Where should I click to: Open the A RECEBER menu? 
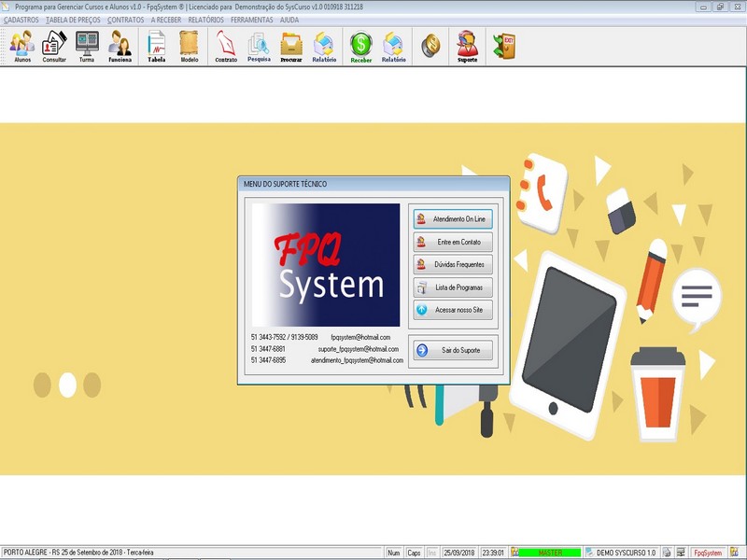tap(166, 20)
